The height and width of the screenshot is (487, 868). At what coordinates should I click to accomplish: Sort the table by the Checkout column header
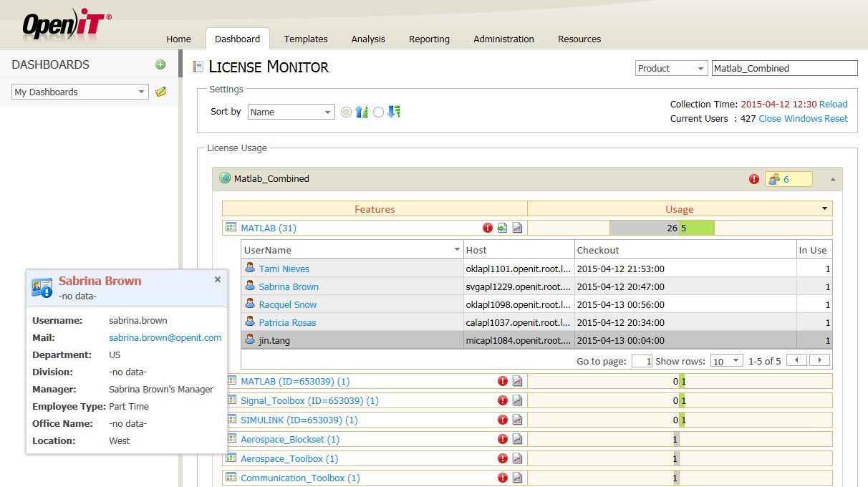[685, 250]
